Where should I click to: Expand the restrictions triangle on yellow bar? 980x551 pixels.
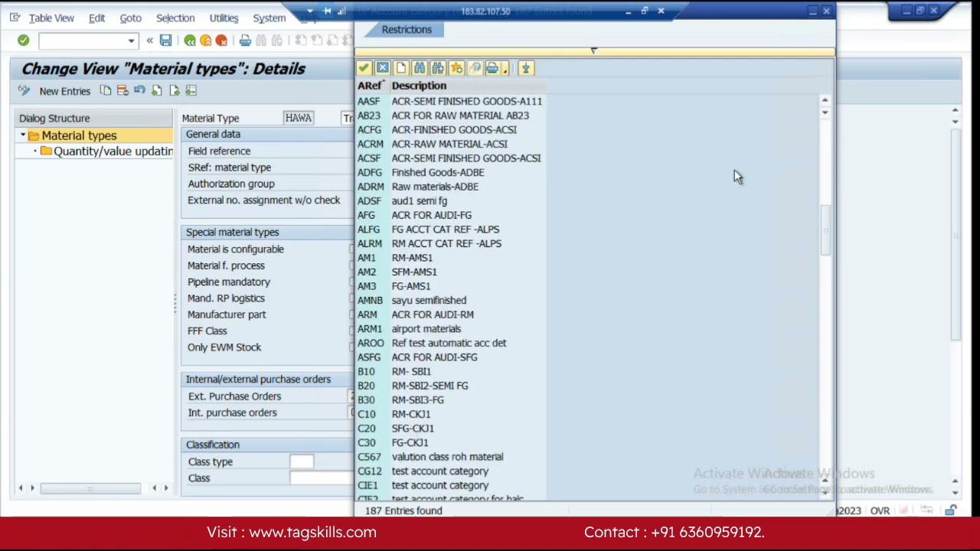593,51
